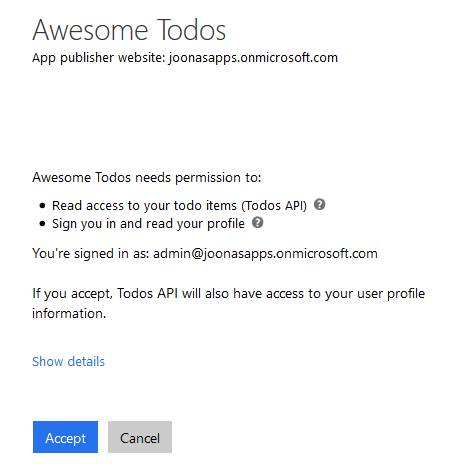Click help icon beside Sign you in permission
Screen dimensions: 454x470
pyautogui.click(x=257, y=222)
